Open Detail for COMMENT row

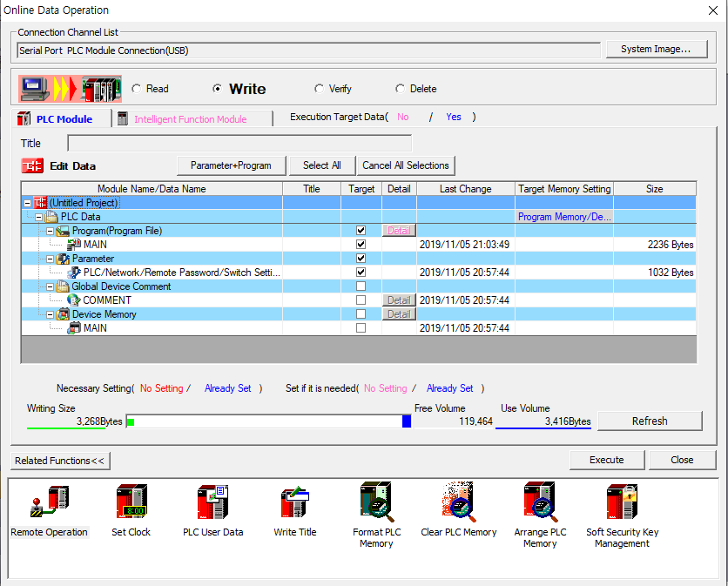[399, 300]
